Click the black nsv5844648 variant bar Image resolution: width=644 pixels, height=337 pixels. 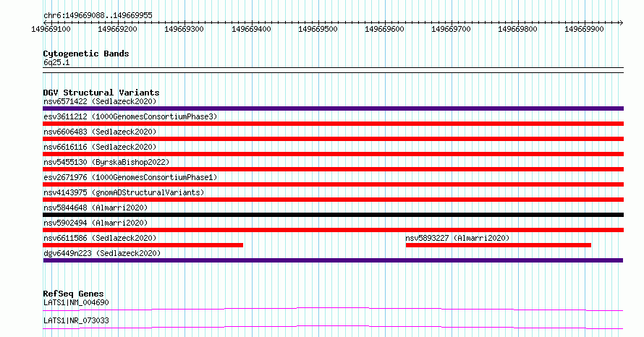coord(333,215)
